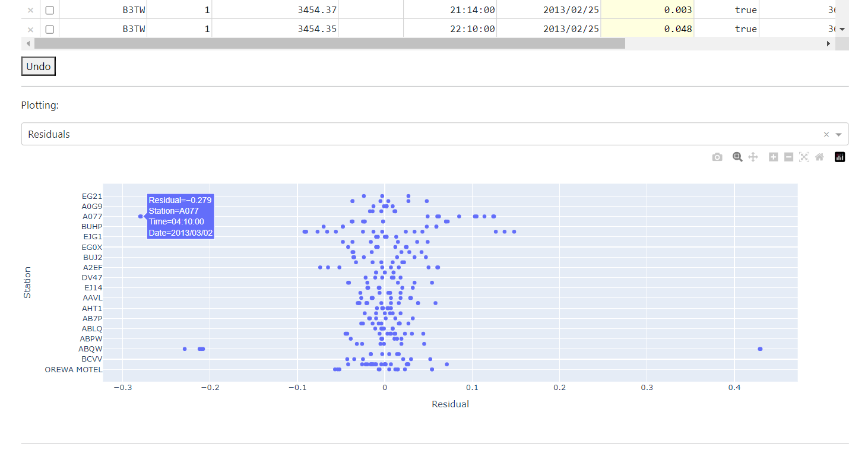The image size is (868, 453).
Task: Select the 0.003 highlighted cell
Action: click(x=647, y=10)
